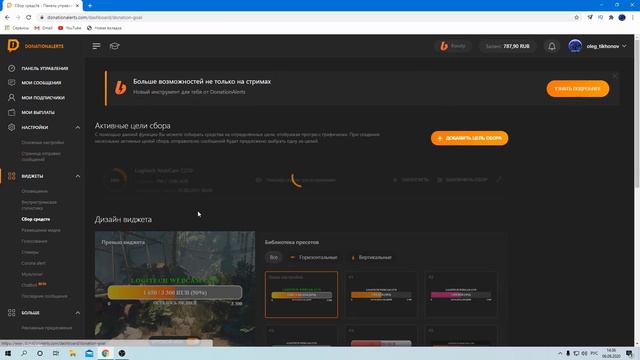Select the orange bar preset thumbnail
The image size is (640, 360).
click(381, 294)
